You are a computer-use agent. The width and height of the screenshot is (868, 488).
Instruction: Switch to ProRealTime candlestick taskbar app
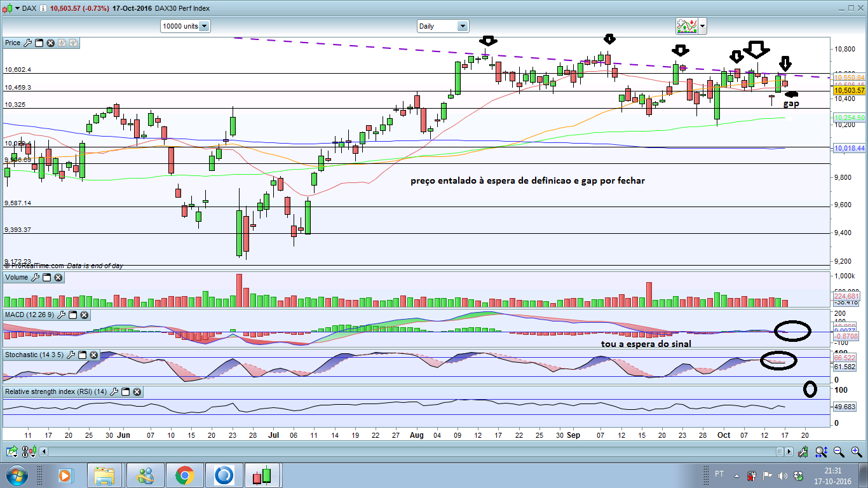point(262,475)
